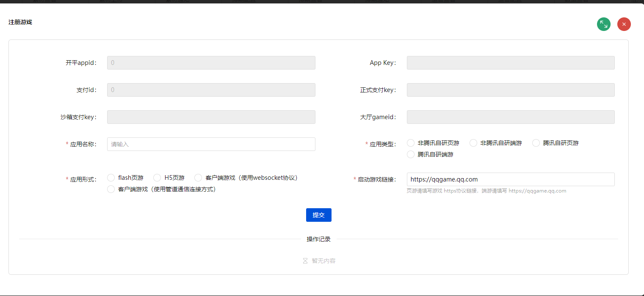Click the 沙箱支付key field

point(211,117)
